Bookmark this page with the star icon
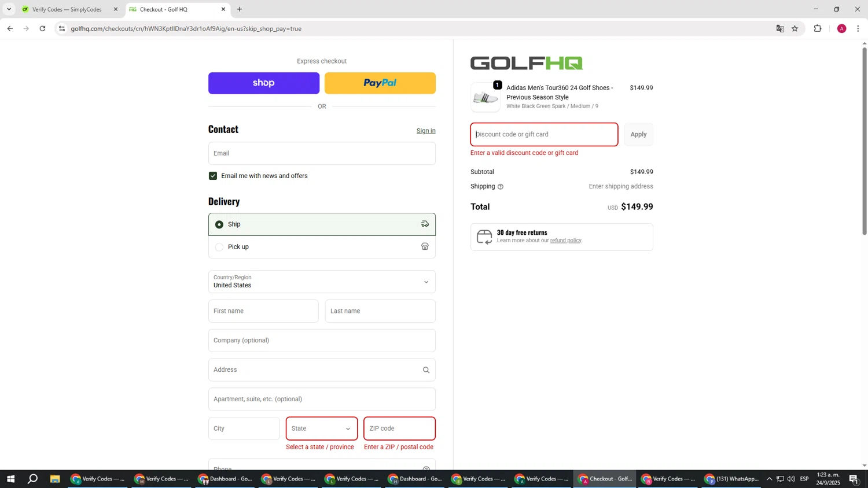The image size is (868, 488). point(795,28)
